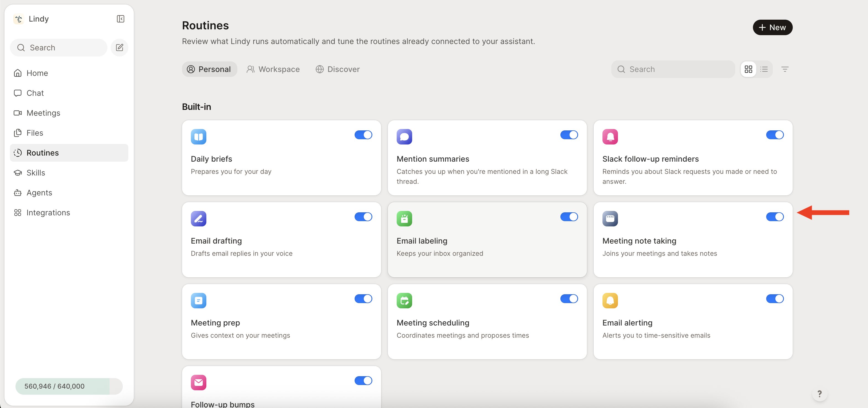Open Integrations in the sidebar

(69, 212)
